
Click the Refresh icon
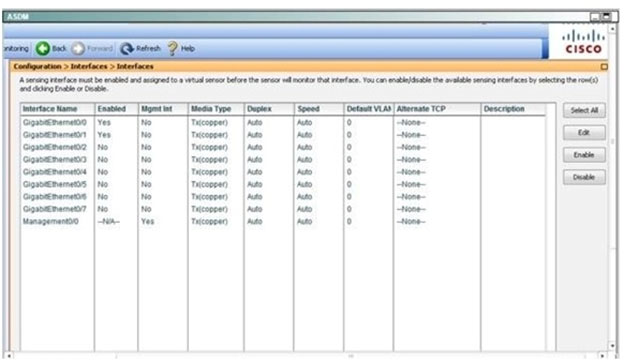[127, 49]
